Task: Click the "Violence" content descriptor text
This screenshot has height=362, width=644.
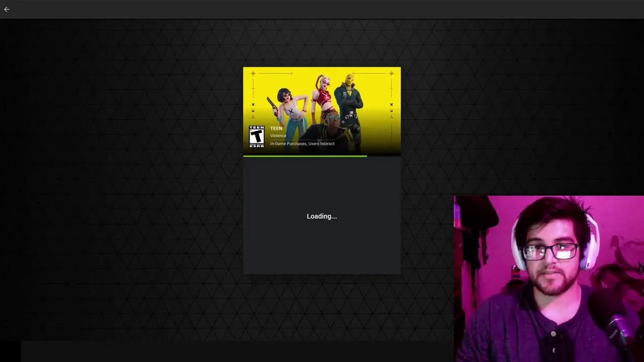Action: click(278, 136)
